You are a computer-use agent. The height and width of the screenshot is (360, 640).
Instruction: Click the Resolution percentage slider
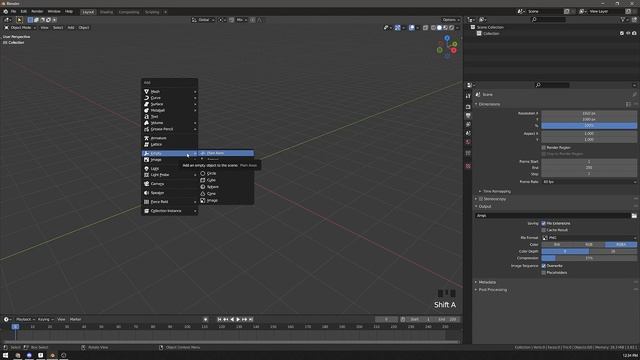(589, 126)
